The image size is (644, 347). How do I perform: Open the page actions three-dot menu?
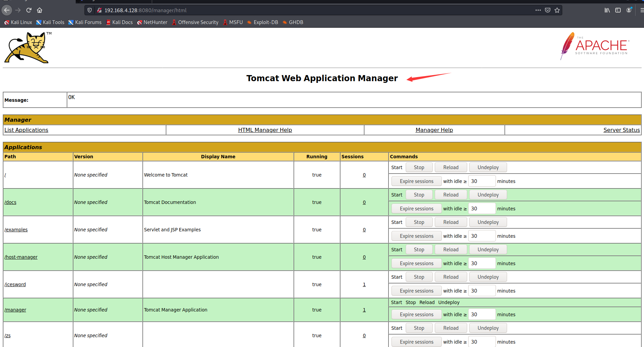(x=538, y=10)
